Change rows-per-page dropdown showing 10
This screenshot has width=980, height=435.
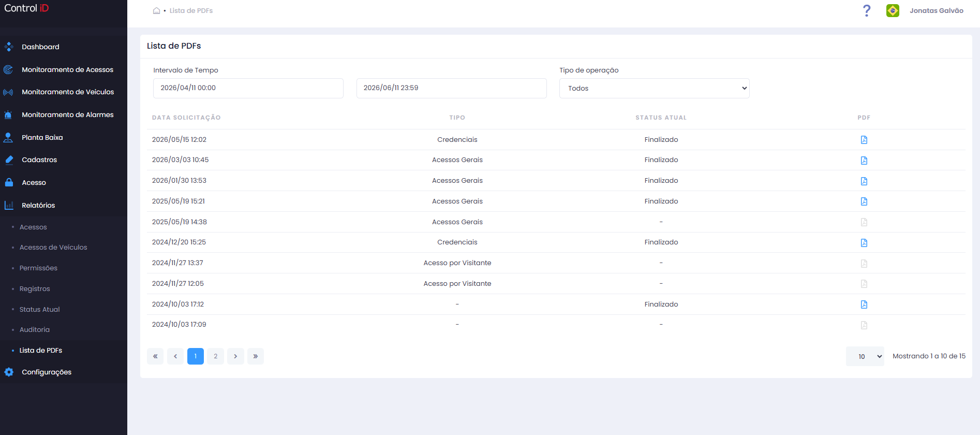tap(865, 356)
